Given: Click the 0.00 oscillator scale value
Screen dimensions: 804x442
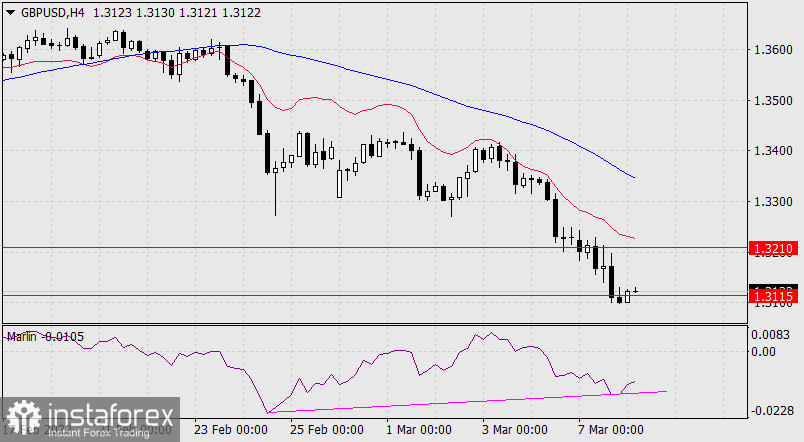Looking at the screenshot, I should click(x=763, y=352).
